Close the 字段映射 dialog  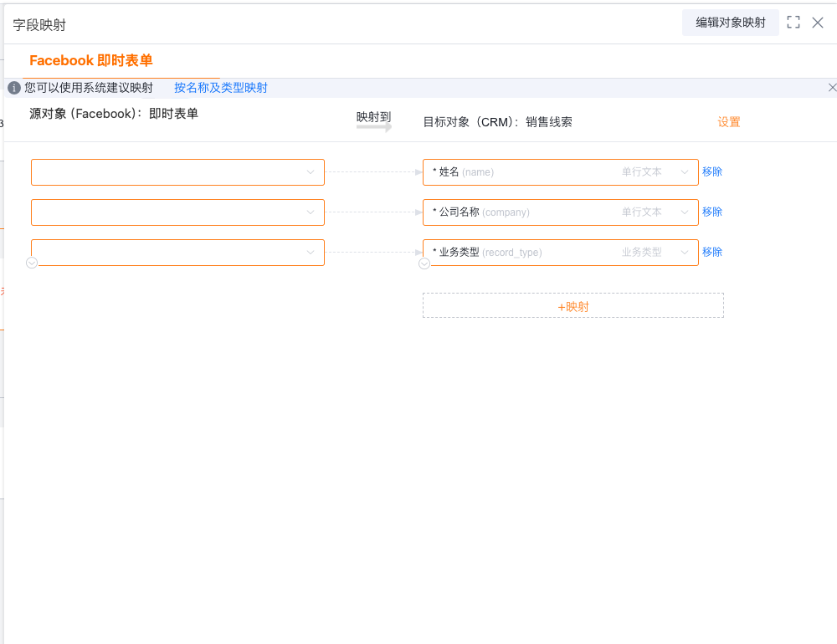click(x=817, y=23)
